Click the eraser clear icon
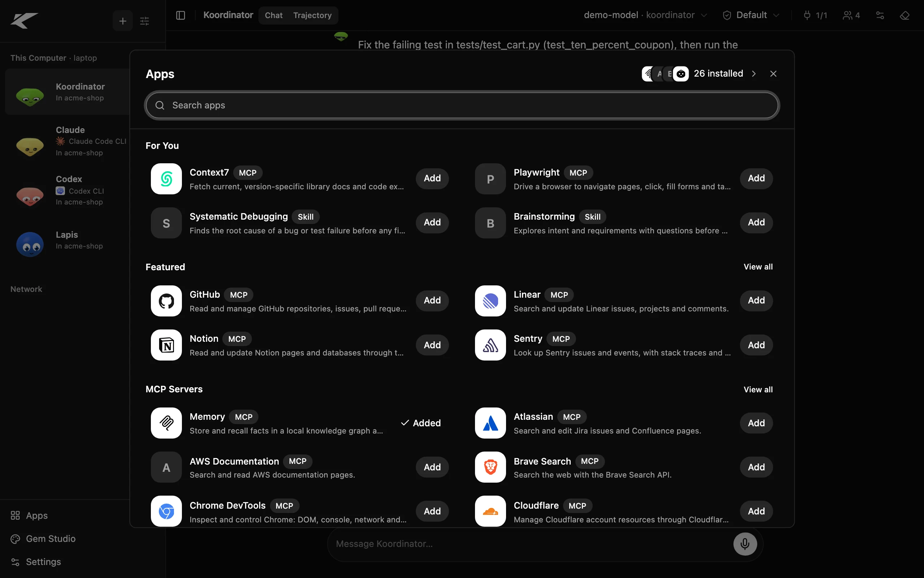 pos(905,15)
